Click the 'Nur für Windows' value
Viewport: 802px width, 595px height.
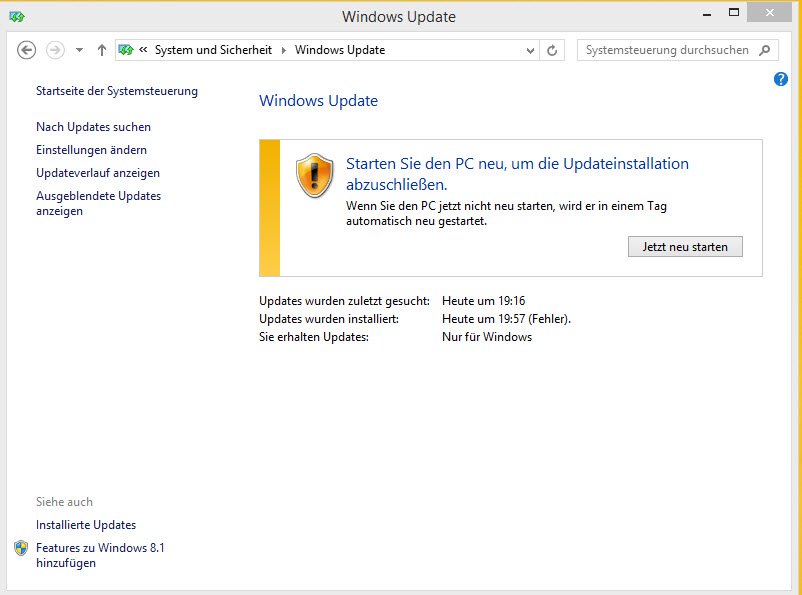487,337
